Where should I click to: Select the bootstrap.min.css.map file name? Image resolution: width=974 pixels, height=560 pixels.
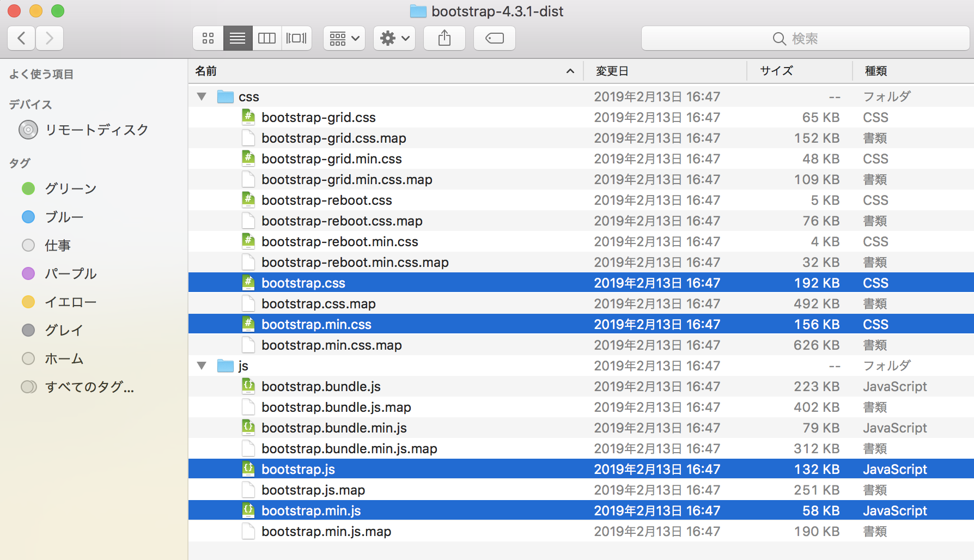(332, 345)
